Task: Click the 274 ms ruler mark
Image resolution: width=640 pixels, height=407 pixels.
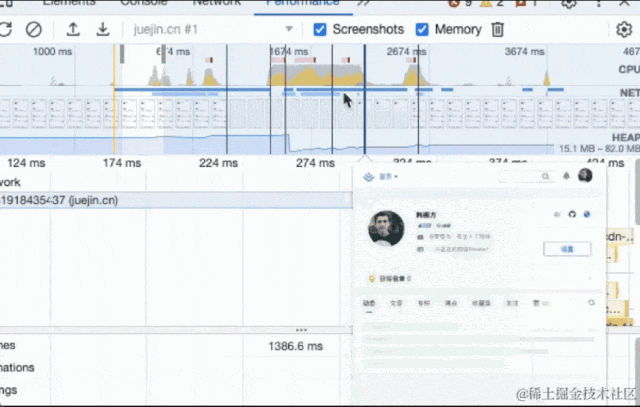Action: (x=315, y=163)
